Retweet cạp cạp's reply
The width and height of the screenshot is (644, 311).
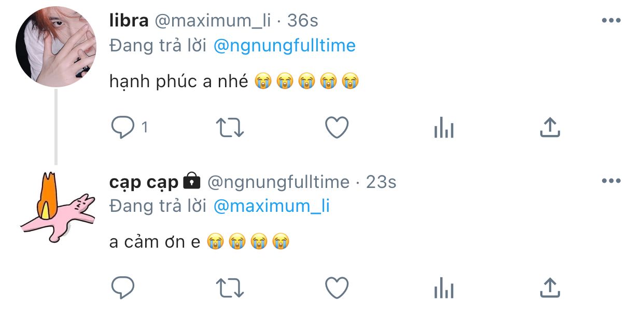pyautogui.click(x=230, y=288)
